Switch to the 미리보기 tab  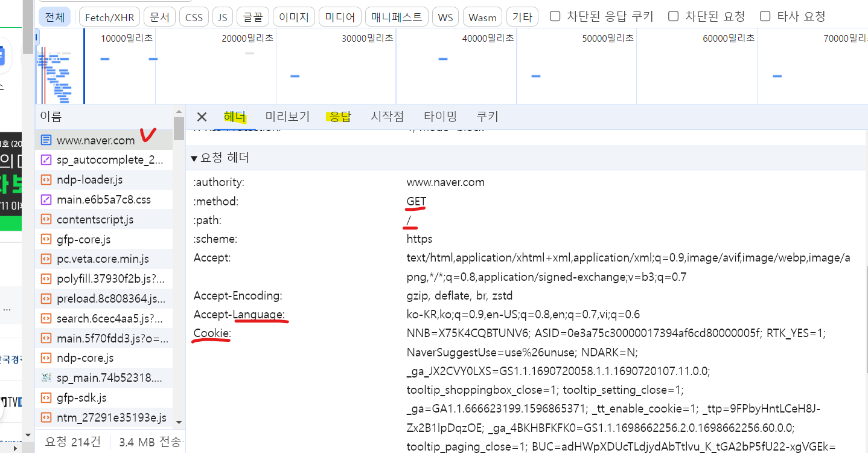click(x=287, y=117)
